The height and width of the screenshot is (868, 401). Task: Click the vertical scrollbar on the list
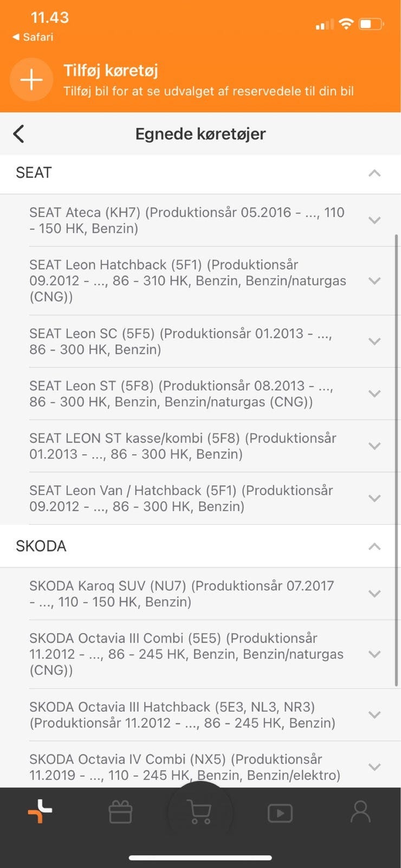pyautogui.click(x=397, y=460)
